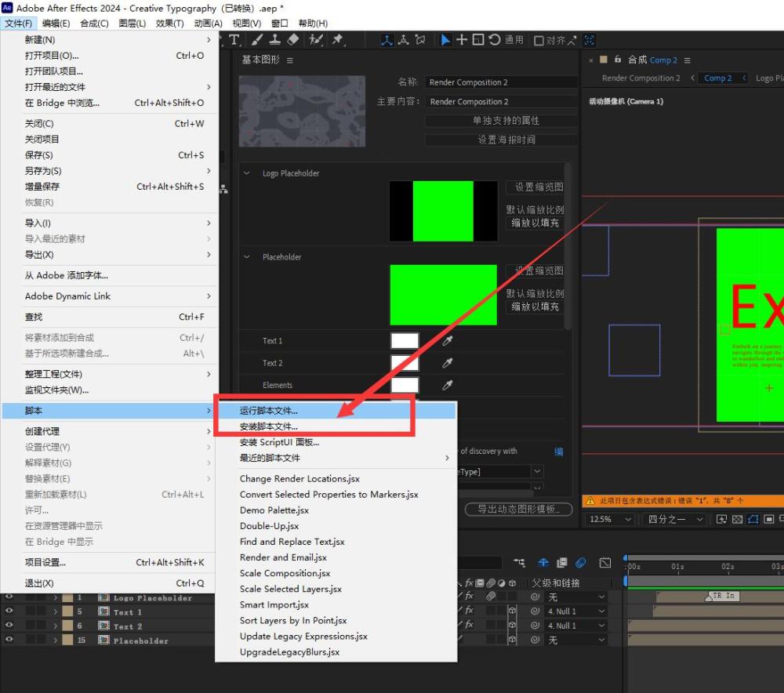Hide the Logo Placeholder layer eye
Screen dimensions: 784x693
coord(9,597)
